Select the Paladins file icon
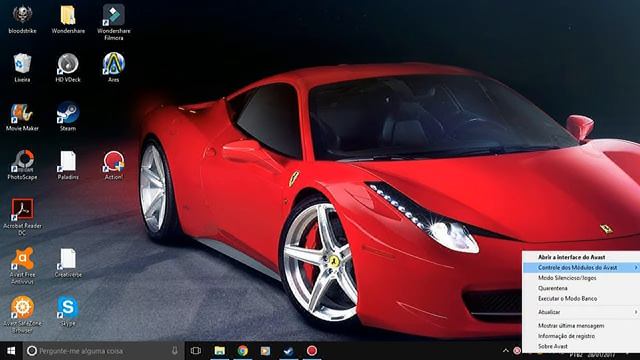 (x=68, y=165)
